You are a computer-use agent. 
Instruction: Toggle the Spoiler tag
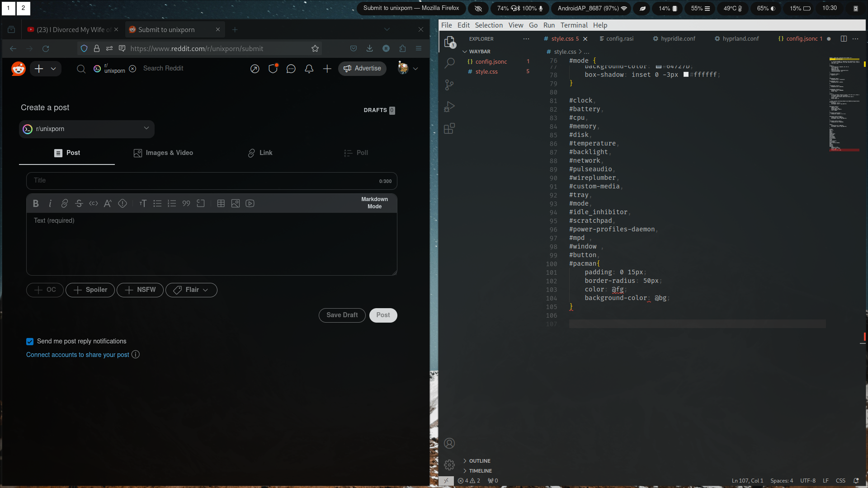[90, 290]
